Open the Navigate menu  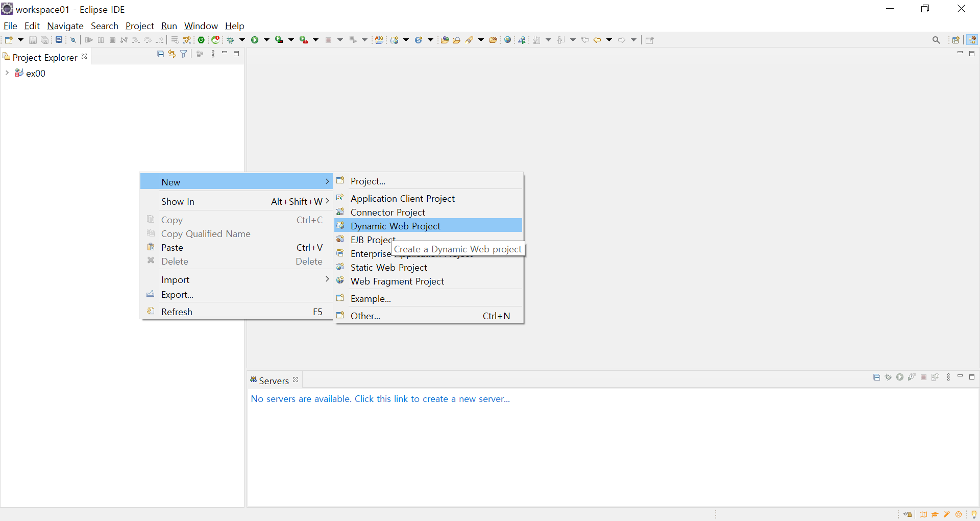[65, 26]
